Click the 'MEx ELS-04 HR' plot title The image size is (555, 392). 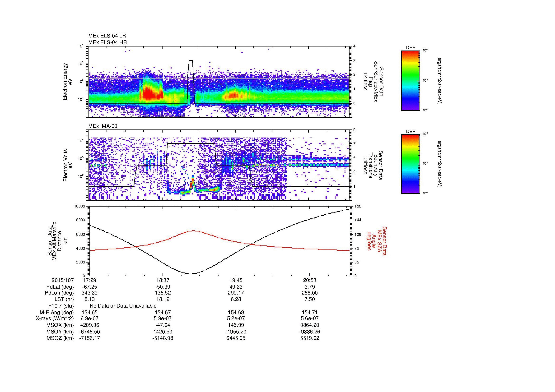pos(107,42)
